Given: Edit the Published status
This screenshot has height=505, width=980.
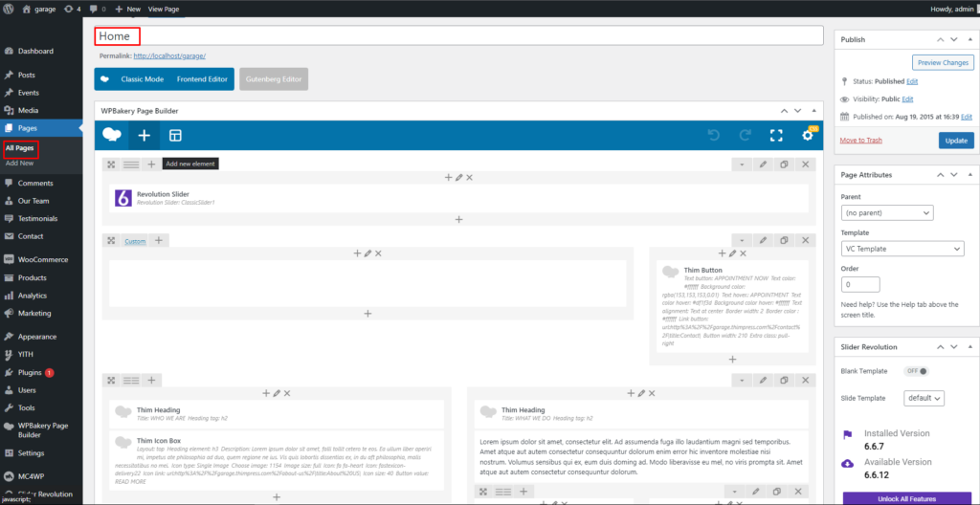Looking at the screenshot, I should [x=912, y=82].
